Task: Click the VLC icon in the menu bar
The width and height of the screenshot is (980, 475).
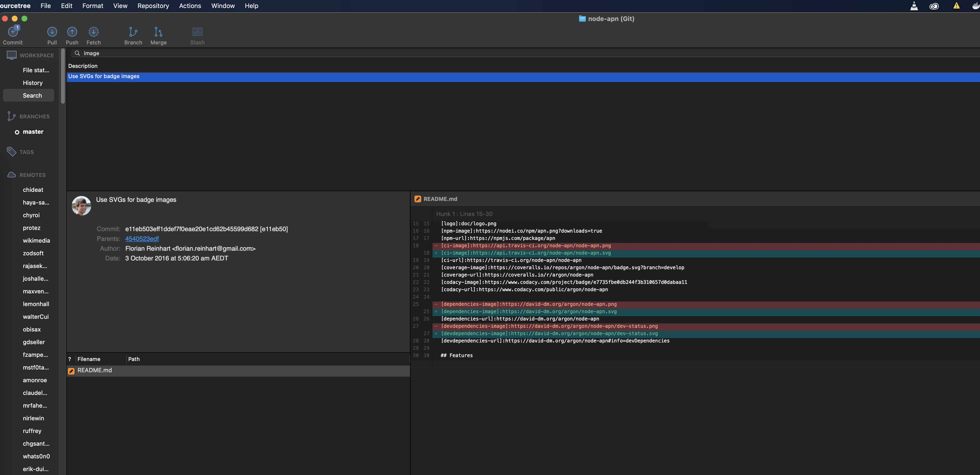Action: [x=914, y=6]
